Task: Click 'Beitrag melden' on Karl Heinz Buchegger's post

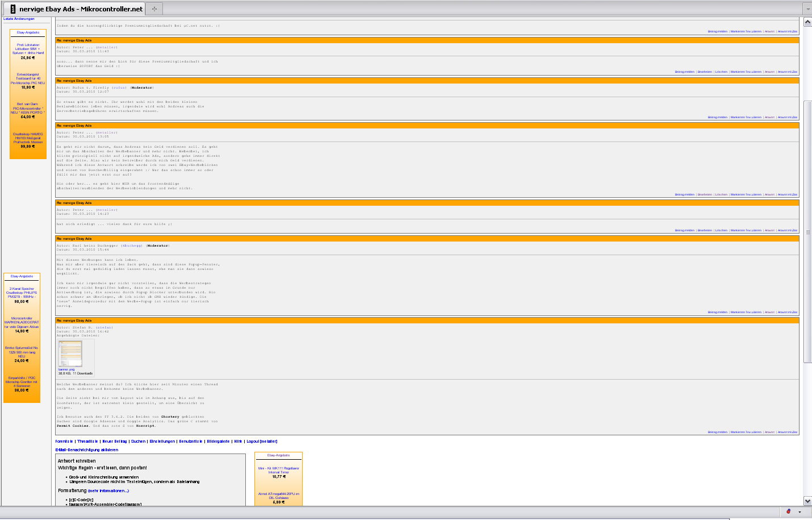Action: coord(717,313)
